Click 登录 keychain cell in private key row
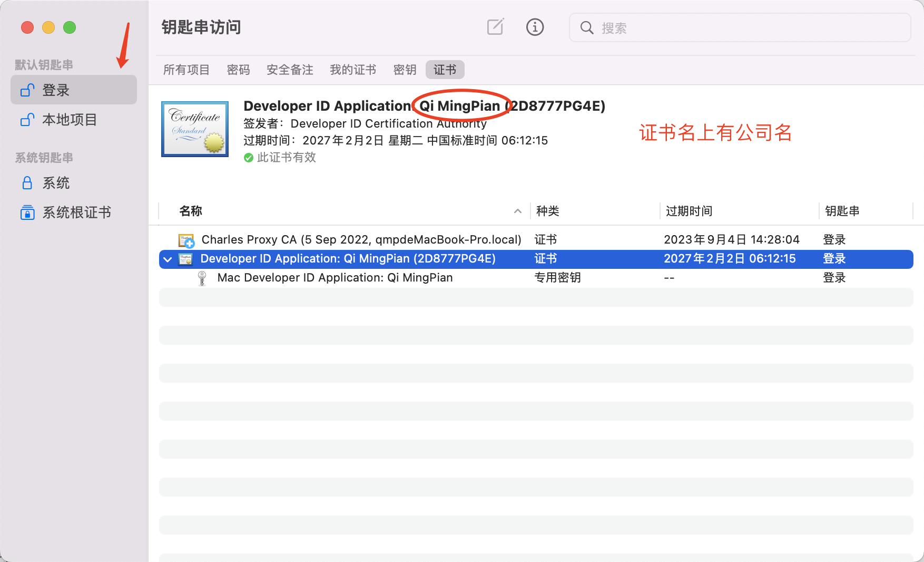This screenshot has height=562, width=924. [x=834, y=278]
